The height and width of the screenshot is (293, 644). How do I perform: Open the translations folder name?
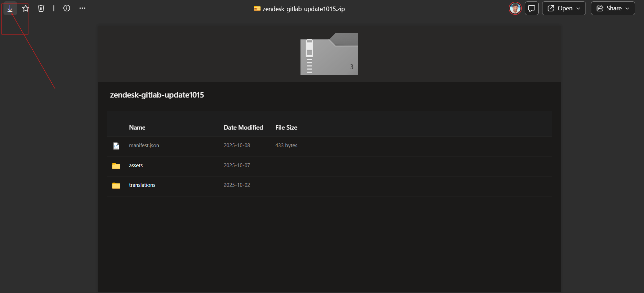(142, 185)
